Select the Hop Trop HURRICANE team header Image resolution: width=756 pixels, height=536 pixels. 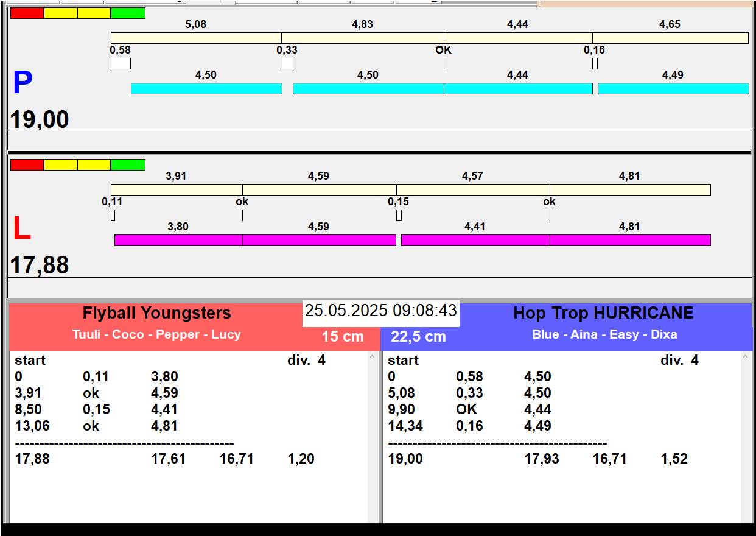pyautogui.click(x=603, y=313)
